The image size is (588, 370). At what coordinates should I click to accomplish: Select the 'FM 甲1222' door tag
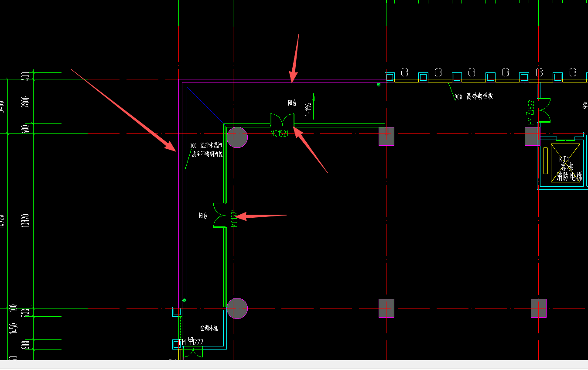[191, 342]
